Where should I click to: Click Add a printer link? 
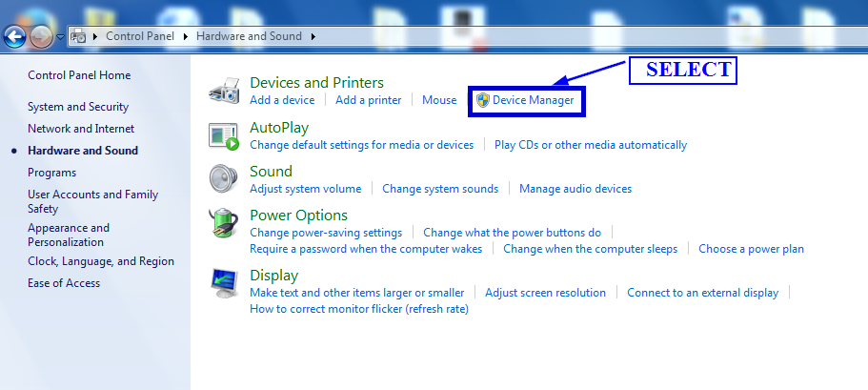(x=368, y=100)
